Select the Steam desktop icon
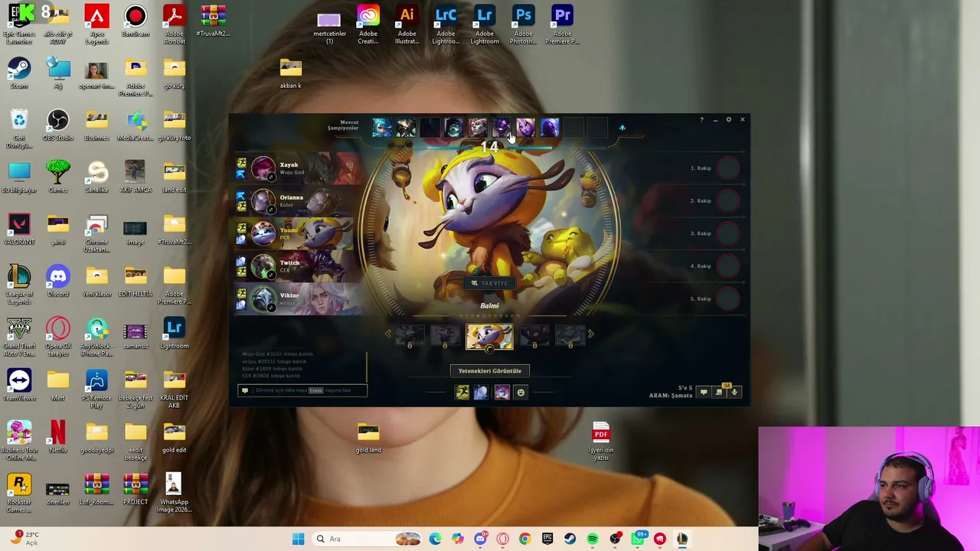This screenshot has height=551, width=980. tap(19, 73)
